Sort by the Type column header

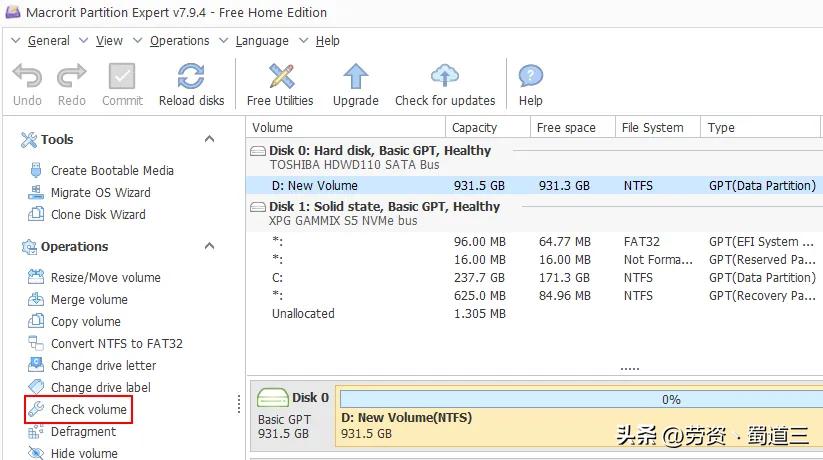coord(761,128)
